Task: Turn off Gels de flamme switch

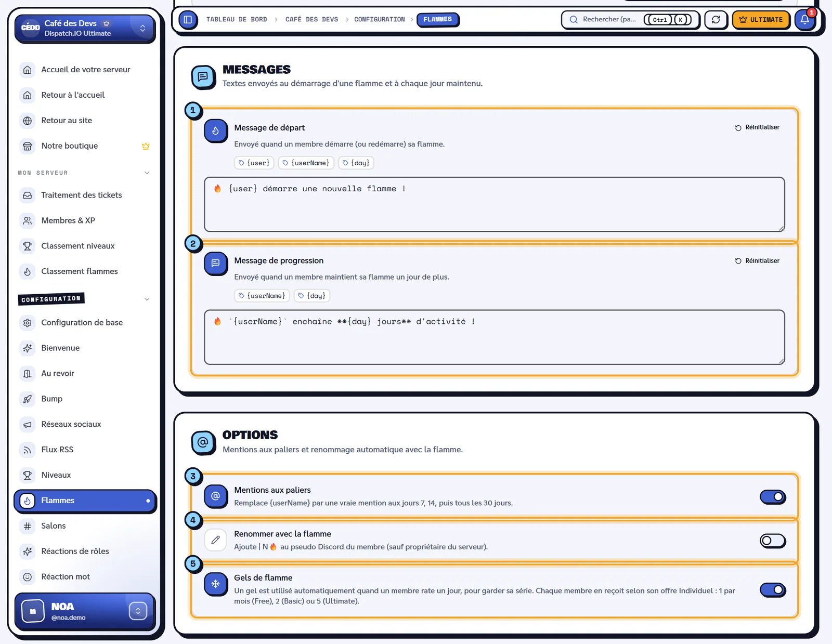Action: pyautogui.click(x=773, y=590)
